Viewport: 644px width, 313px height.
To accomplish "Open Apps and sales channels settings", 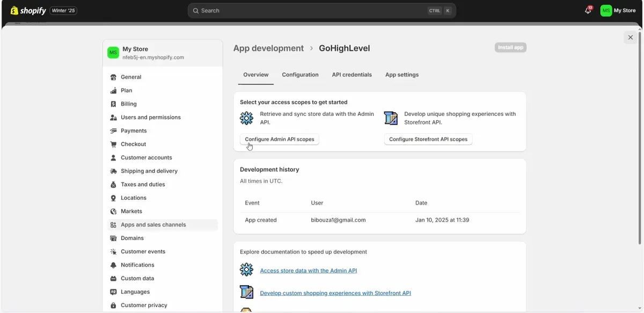I will coord(163,224).
